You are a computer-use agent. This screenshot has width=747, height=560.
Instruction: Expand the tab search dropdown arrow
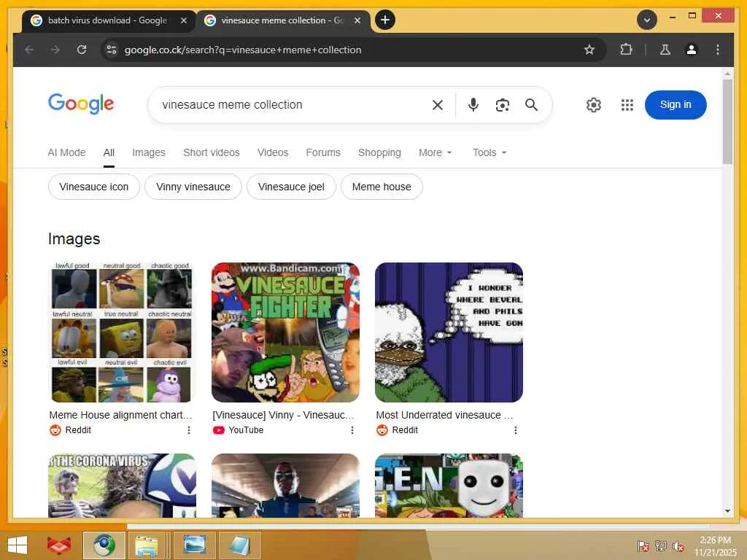tap(646, 20)
